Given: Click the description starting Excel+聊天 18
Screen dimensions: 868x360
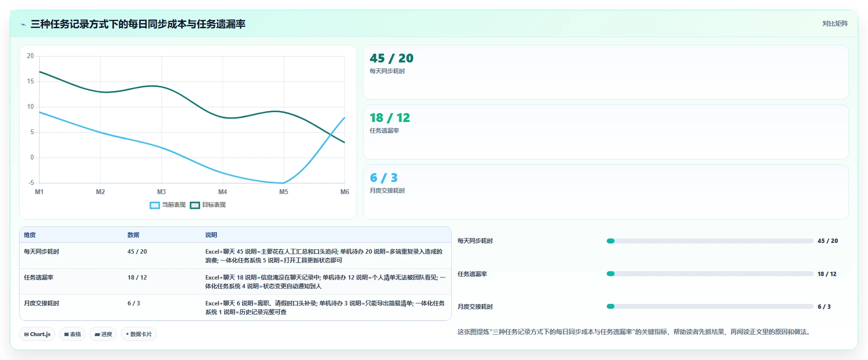Looking at the screenshot, I should point(325,282).
